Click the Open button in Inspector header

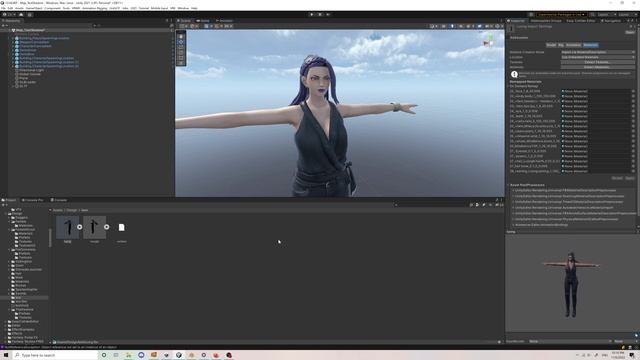(x=630, y=32)
